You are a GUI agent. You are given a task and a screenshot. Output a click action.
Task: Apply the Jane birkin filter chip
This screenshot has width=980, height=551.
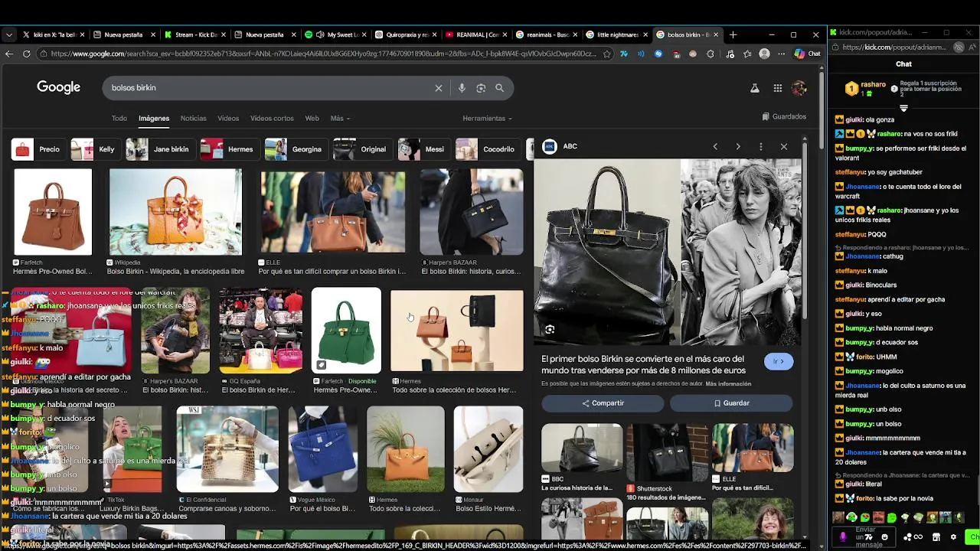point(159,149)
